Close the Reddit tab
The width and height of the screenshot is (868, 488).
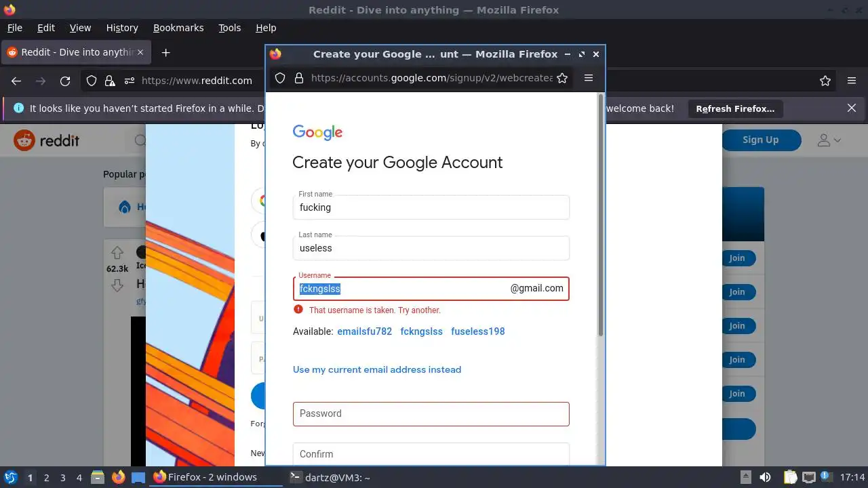pos(140,52)
